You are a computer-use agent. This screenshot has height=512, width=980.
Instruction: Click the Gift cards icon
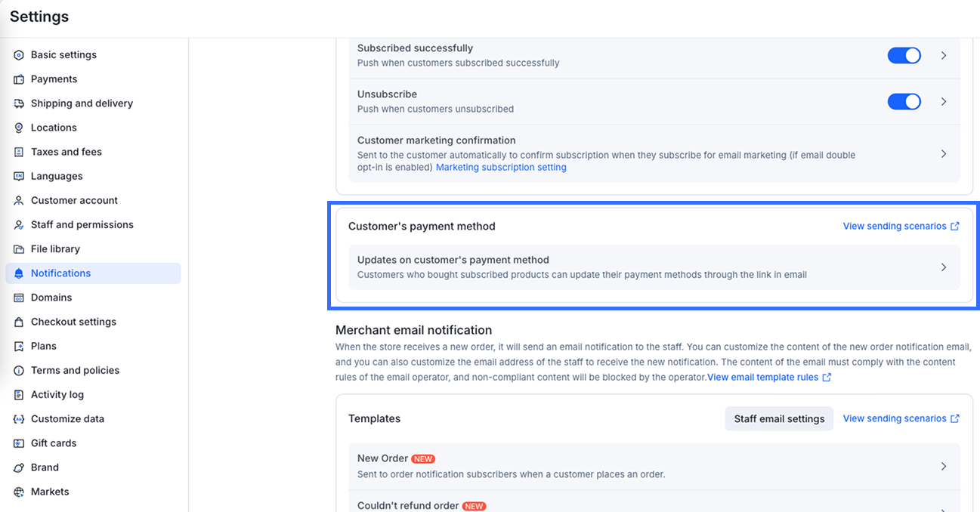[x=19, y=443]
